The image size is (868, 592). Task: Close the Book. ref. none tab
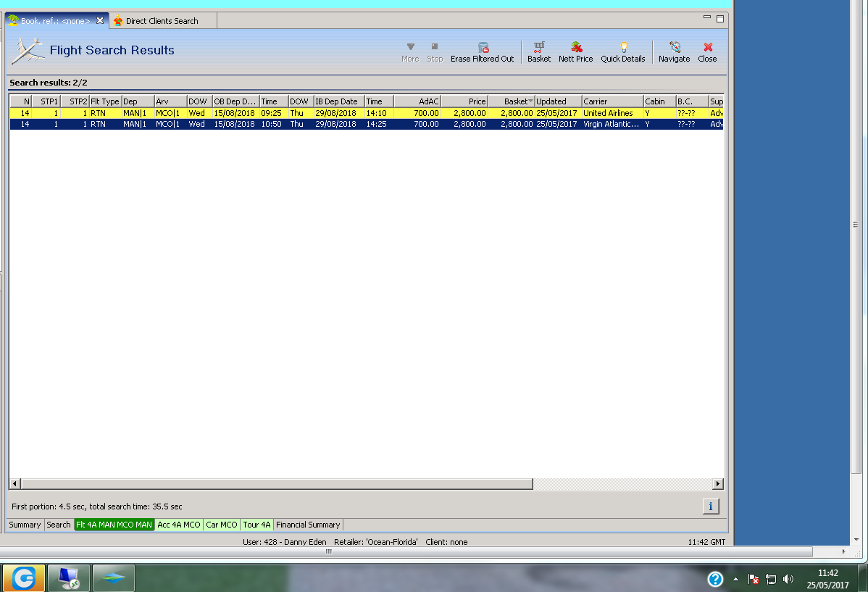tap(100, 20)
